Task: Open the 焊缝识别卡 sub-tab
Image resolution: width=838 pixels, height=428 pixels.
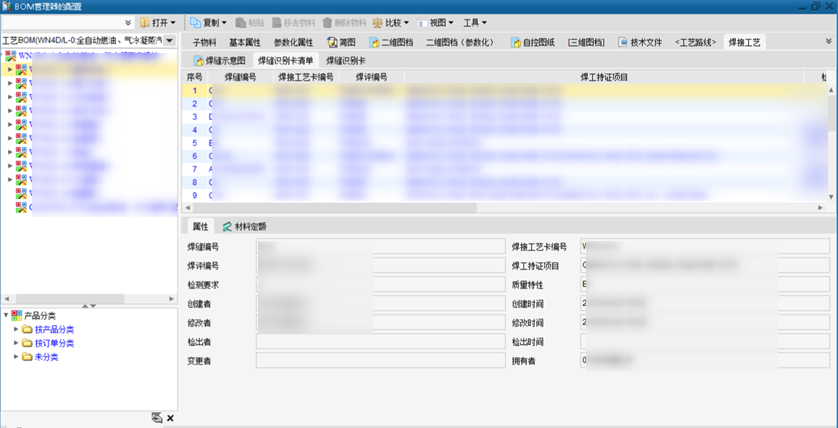Action: [x=346, y=60]
